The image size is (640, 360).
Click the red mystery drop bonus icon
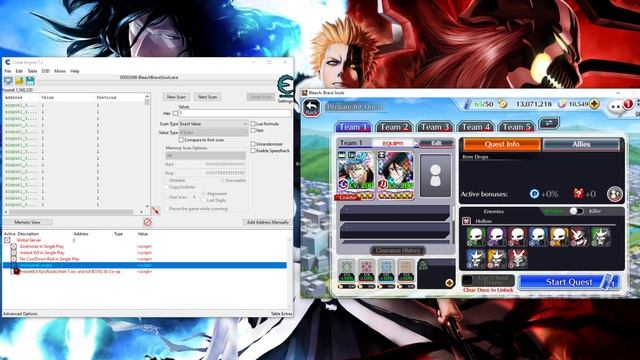pos(578,193)
